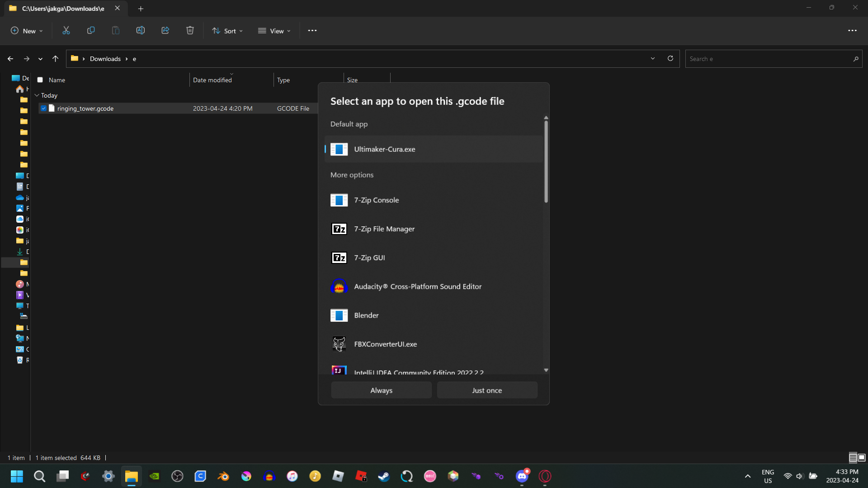Screen dimensions: 868x488
Task: Click the Refresh icon in the address bar
Action: pyautogui.click(x=670, y=58)
